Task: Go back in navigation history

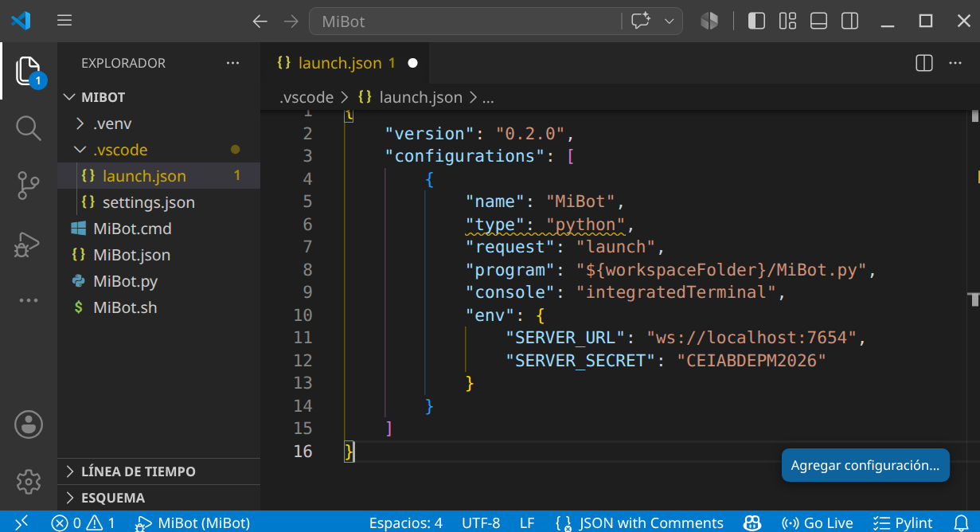Action: click(260, 22)
